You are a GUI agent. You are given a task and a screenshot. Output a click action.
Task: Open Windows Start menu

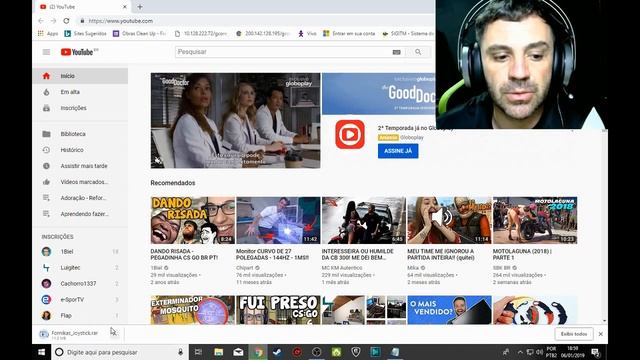(x=42, y=352)
